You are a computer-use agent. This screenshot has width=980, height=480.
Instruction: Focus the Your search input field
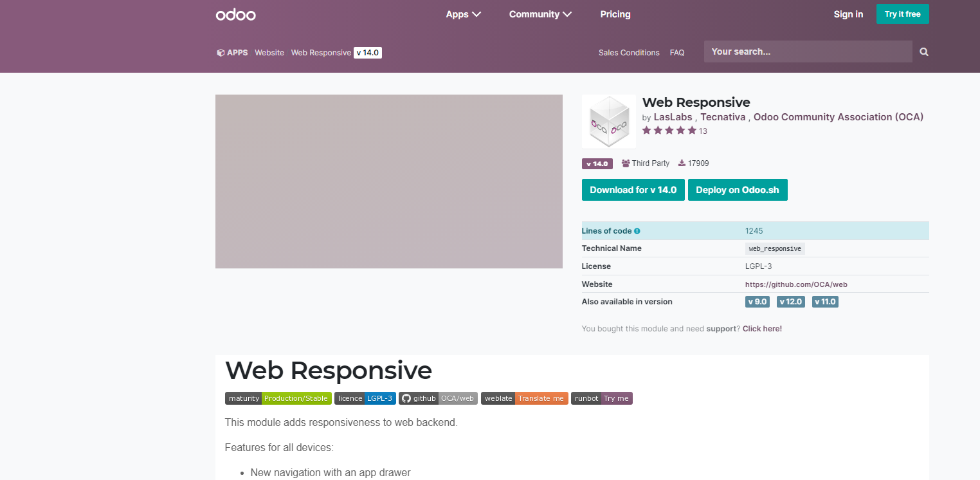(808, 51)
